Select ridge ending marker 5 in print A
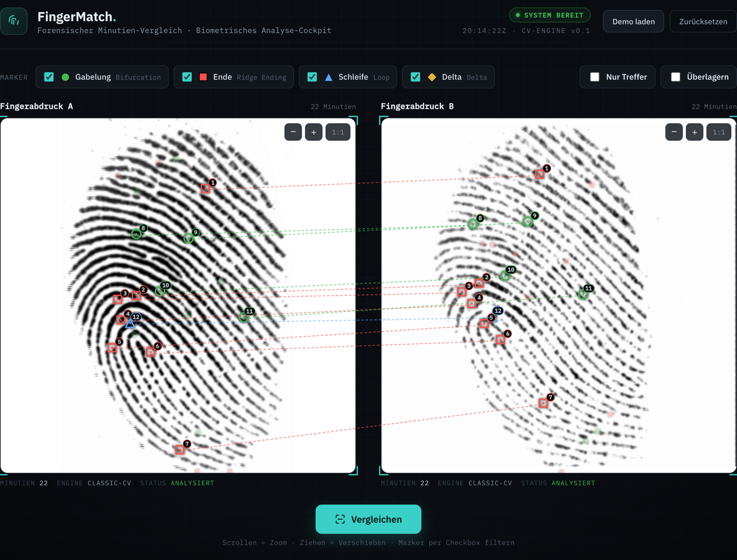 (x=112, y=348)
